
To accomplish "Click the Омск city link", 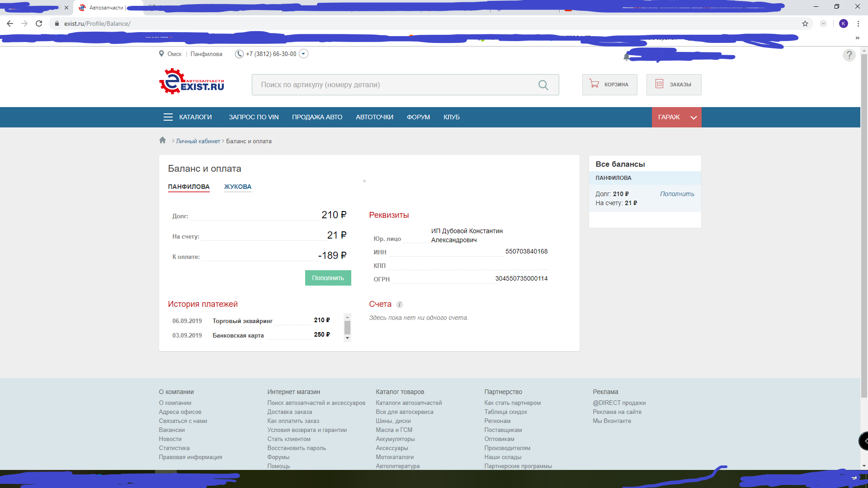I will pos(174,54).
